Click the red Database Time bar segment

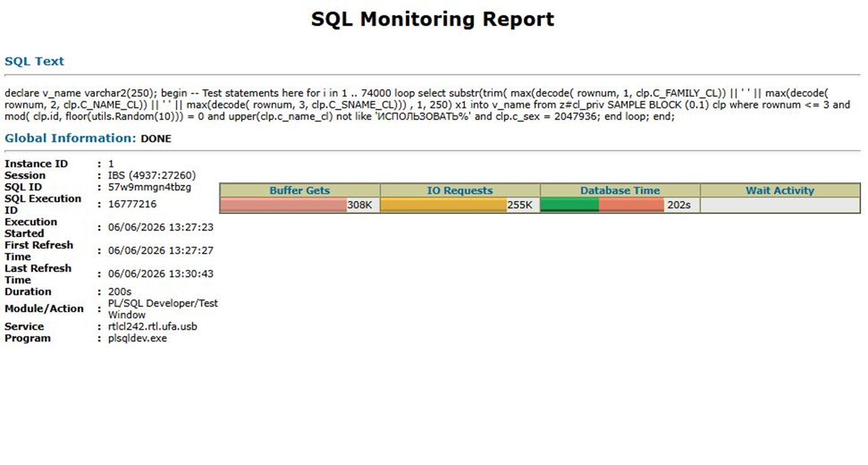point(632,205)
